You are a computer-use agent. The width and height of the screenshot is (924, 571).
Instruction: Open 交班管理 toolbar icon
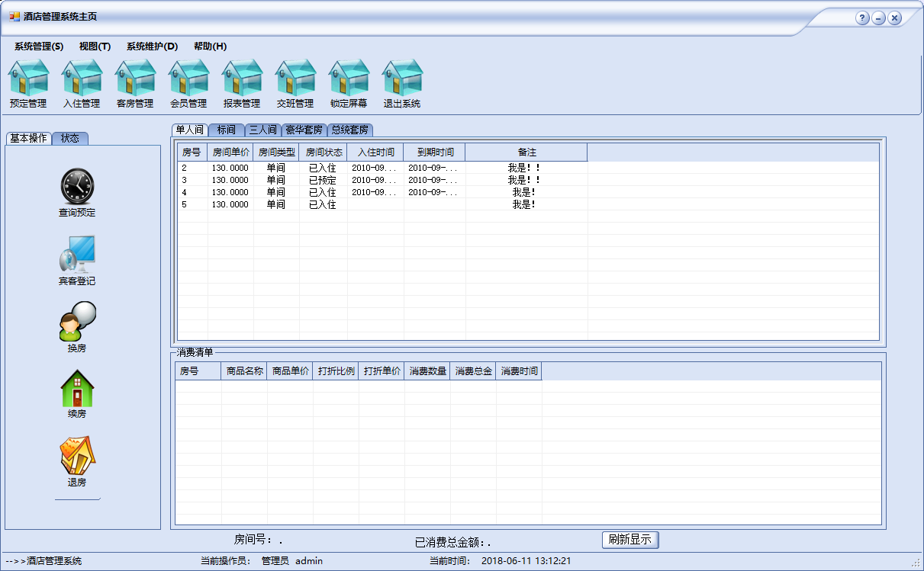point(295,84)
